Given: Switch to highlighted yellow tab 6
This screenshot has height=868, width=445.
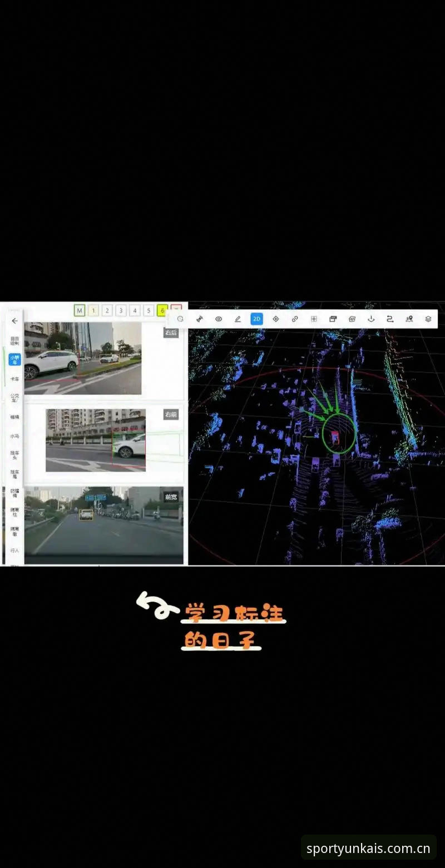Looking at the screenshot, I should 162,310.
